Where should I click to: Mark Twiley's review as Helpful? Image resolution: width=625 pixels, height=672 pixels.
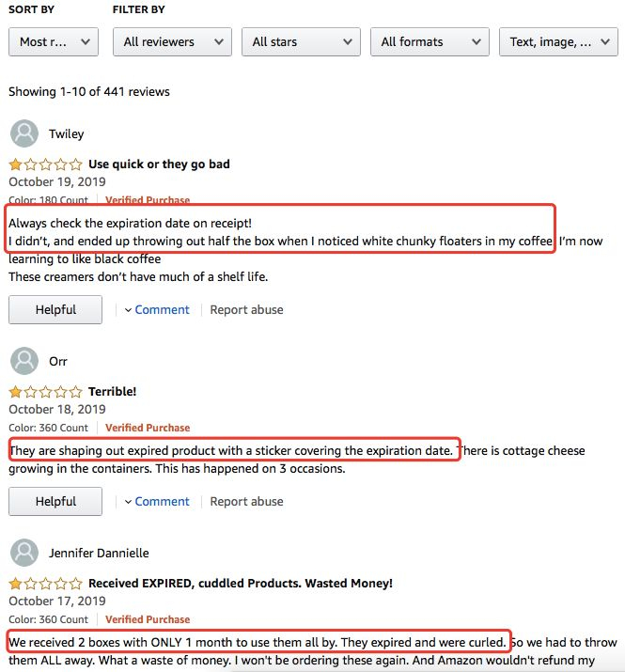click(x=55, y=309)
